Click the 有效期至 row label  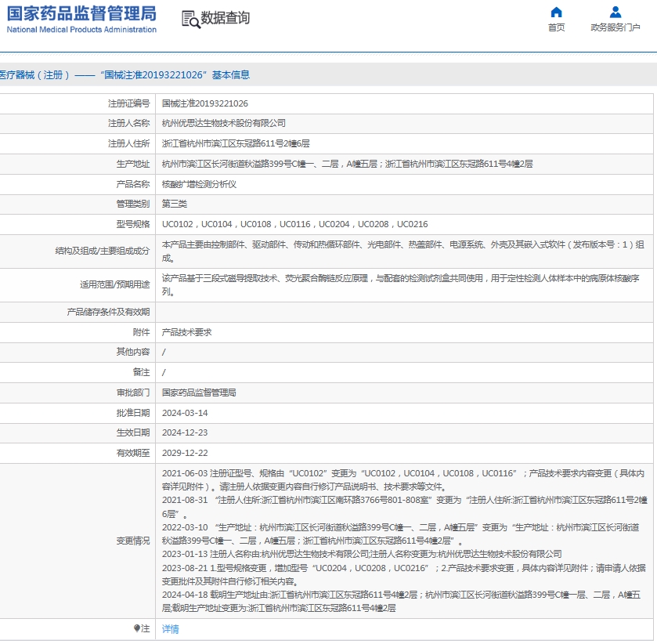pyautogui.click(x=133, y=453)
